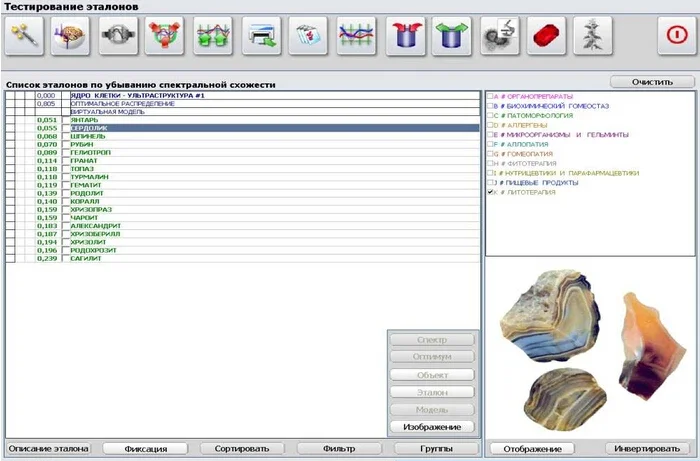Click the brain icon in toolbar
The height and width of the screenshot is (461, 700).
(69, 37)
